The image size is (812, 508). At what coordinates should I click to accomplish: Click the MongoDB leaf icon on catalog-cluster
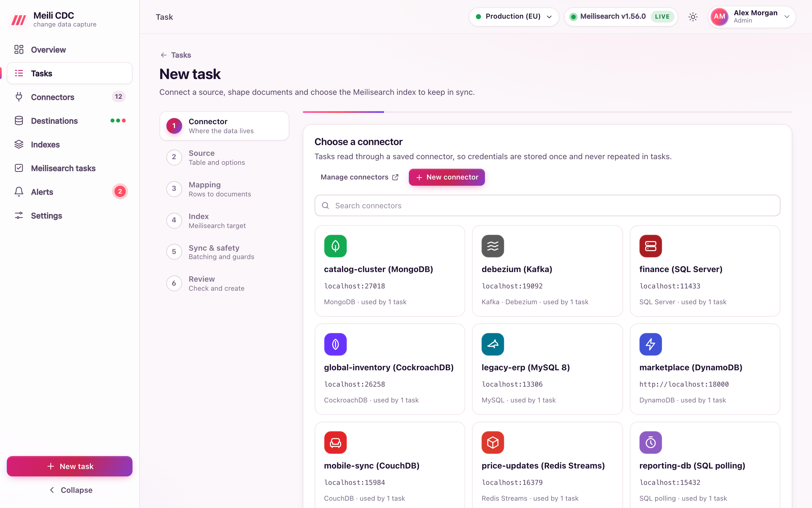(x=335, y=246)
